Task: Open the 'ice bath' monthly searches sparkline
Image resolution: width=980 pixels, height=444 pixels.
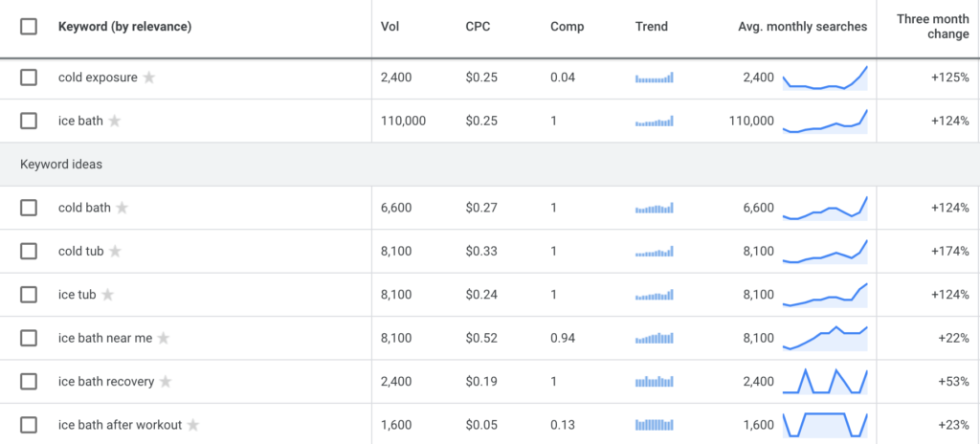Action: 825,121
